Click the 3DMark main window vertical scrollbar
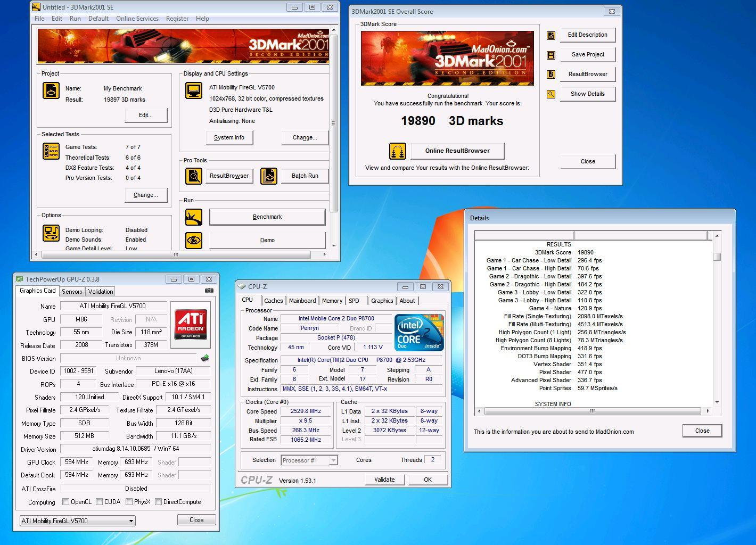This screenshot has height=545, width=756. pos(333,138)
